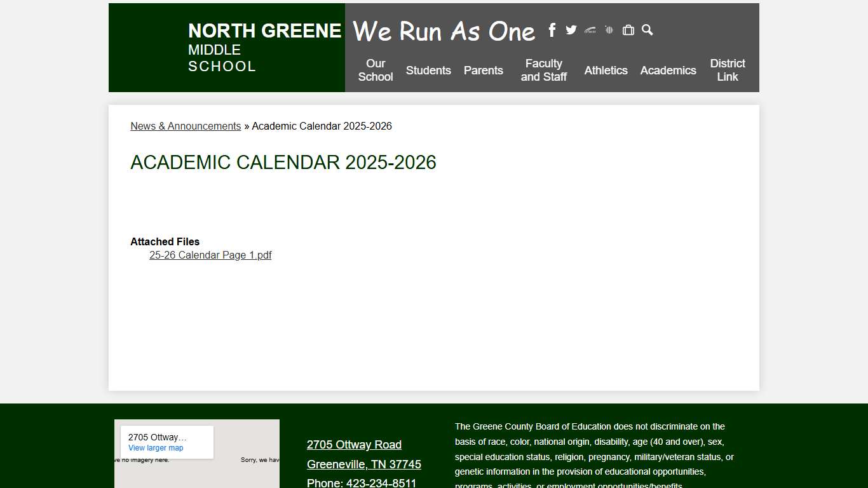Open the briefcase jobs icon
Viewport: 868px width, 488px height.
point(628,30)
